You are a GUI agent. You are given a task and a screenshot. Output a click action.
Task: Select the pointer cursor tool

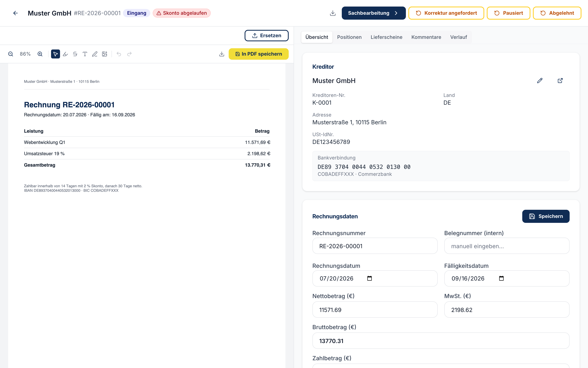(x=55, y=54)
